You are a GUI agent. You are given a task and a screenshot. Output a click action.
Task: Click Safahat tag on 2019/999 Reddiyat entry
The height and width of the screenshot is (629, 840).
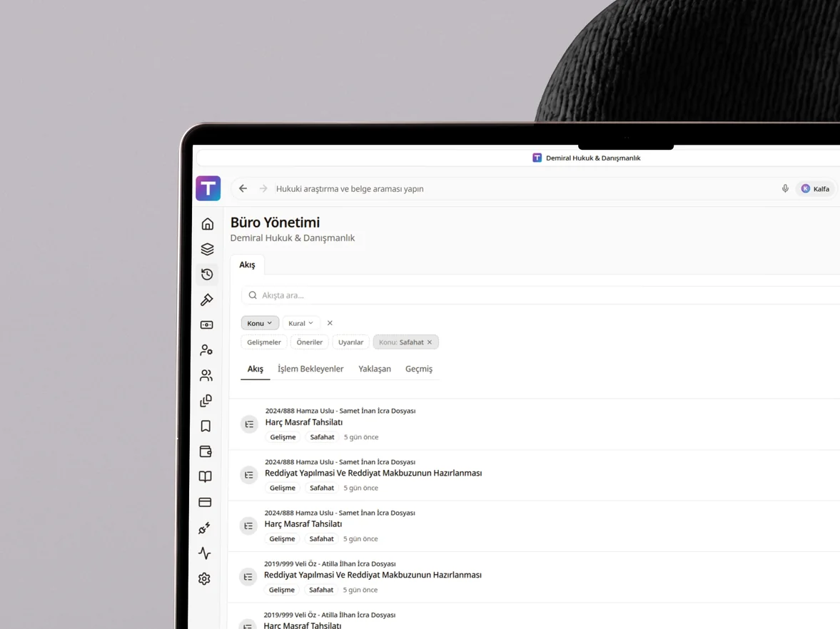(x=321, y=590)
